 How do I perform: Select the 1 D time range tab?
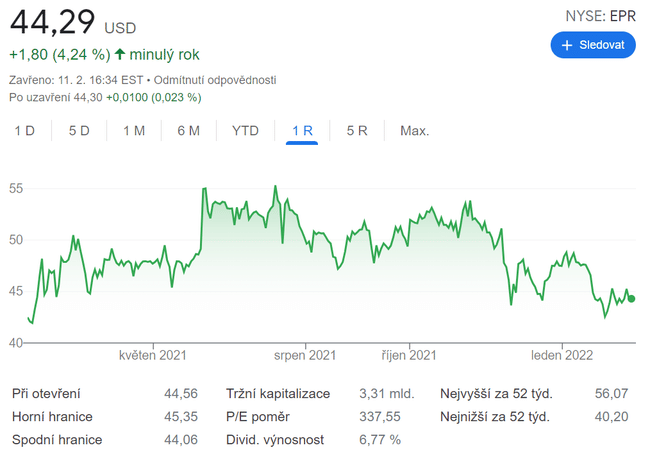pos(25,131)
